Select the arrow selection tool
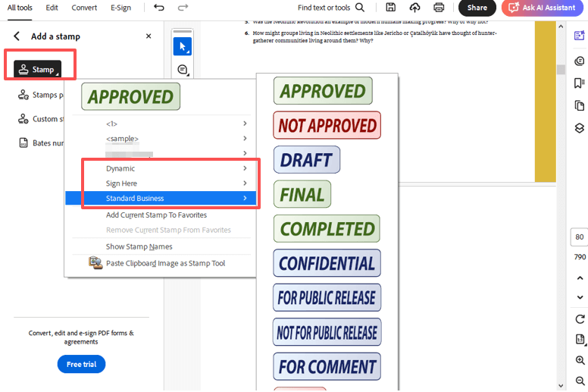Image resolution: width=588 pixels, height=392 pixels. point(183,46)
